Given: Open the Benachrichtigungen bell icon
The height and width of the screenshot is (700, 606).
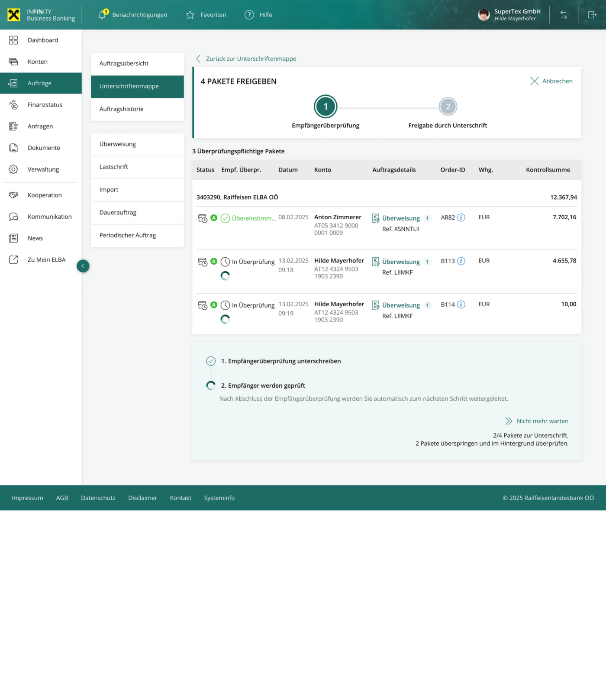Looking at the screenshot, I should coord(102,15).
